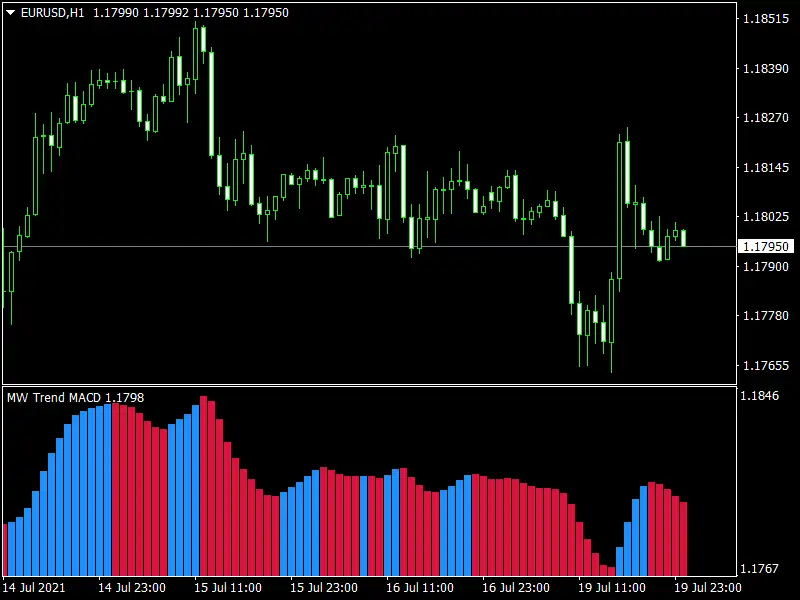Click the 19 Jul 23:00 time label

coord(708,588)
